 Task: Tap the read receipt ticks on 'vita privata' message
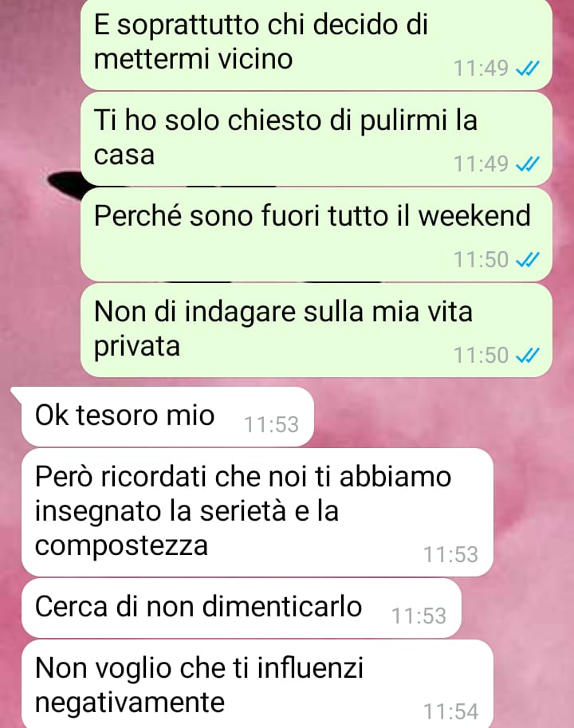click(x=528, y=356)
